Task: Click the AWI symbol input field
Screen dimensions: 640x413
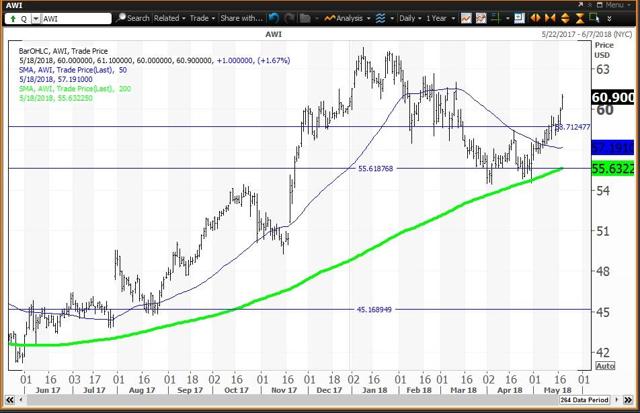Action: pyautogui.click(x=76, y=19)
